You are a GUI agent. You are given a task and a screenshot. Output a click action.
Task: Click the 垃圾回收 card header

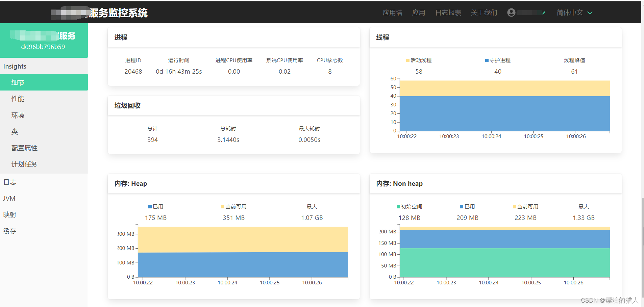[234, 105]
